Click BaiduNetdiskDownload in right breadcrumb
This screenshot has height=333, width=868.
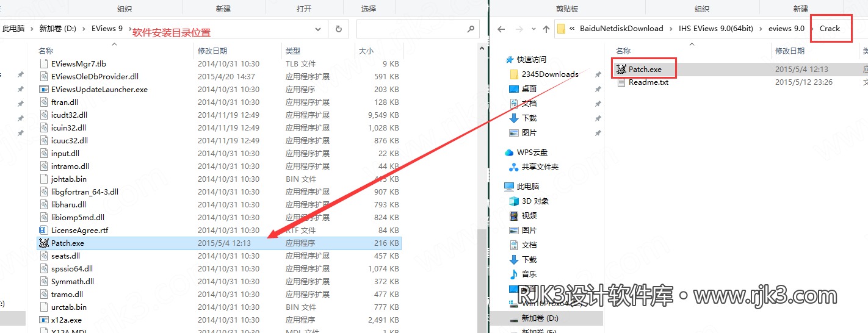pyautogui.click(x=621, y=29)
